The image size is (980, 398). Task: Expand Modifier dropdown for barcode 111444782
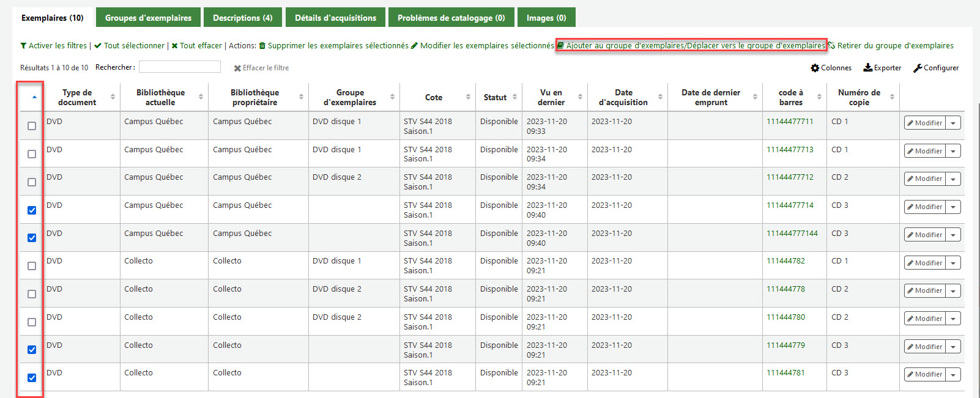953,263
